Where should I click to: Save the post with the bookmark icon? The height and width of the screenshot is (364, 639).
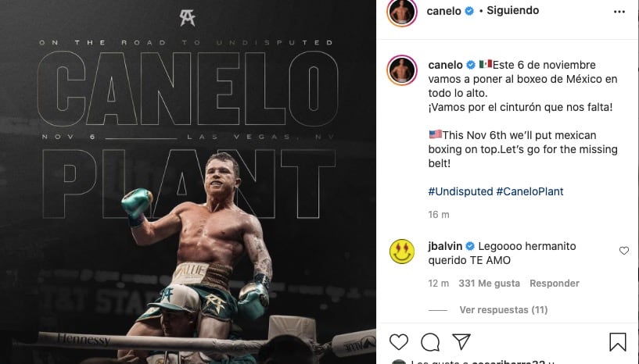pyautogui.click(x=618, y=342)
